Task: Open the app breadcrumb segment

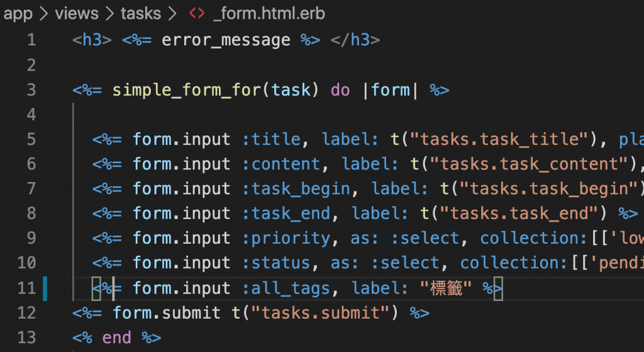Action: point(18,15)
